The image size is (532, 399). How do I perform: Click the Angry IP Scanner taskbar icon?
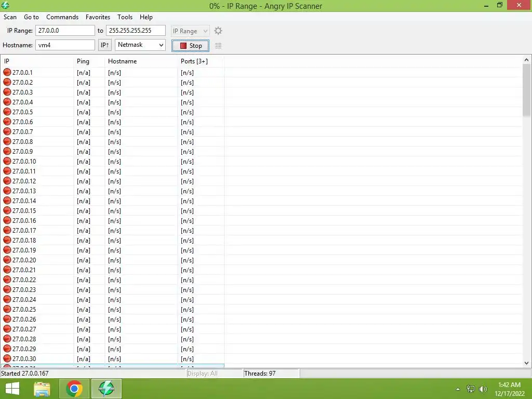[x=106, y=389]
